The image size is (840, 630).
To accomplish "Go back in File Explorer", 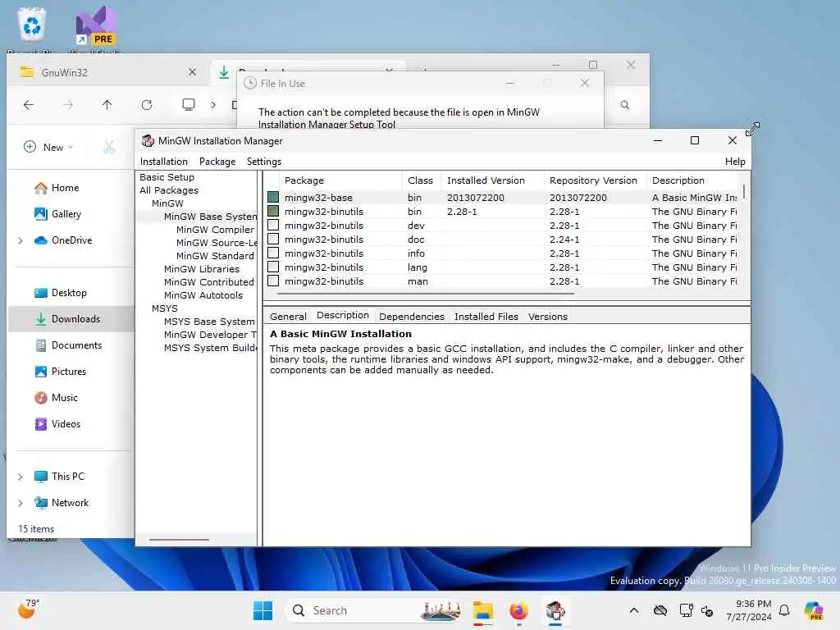I will click(x=29, y=105).
